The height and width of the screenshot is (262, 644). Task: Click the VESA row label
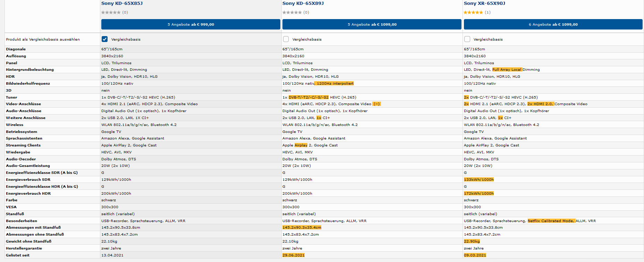[11, 207]
